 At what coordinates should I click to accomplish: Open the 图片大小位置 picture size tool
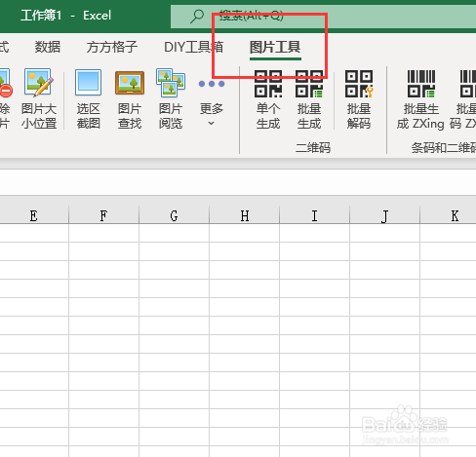pyautogui.click(x=39, y=98)
